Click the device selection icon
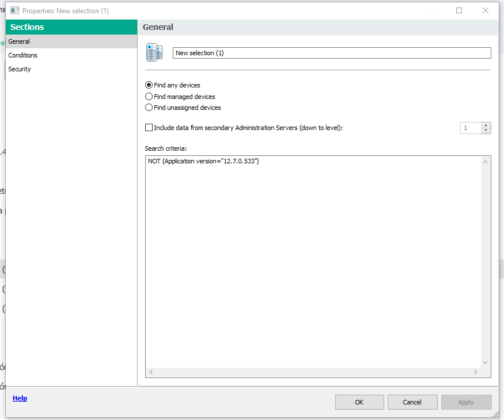The height and width of the screenshot is (420, 504). (154, 52)
